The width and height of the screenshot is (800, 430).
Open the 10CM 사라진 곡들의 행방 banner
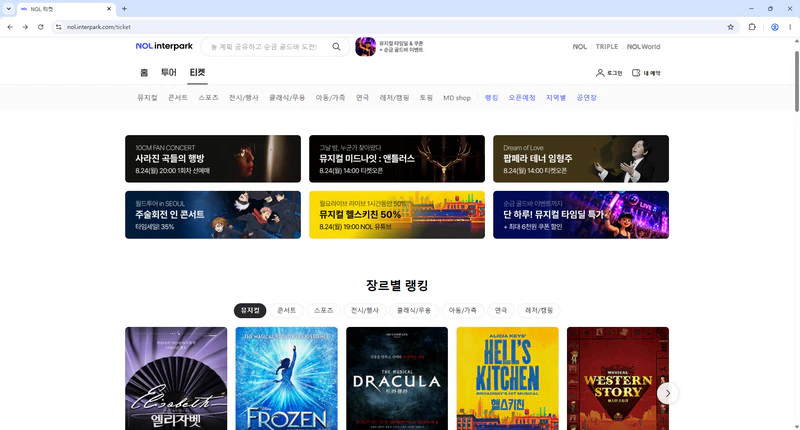coord(213,159)
